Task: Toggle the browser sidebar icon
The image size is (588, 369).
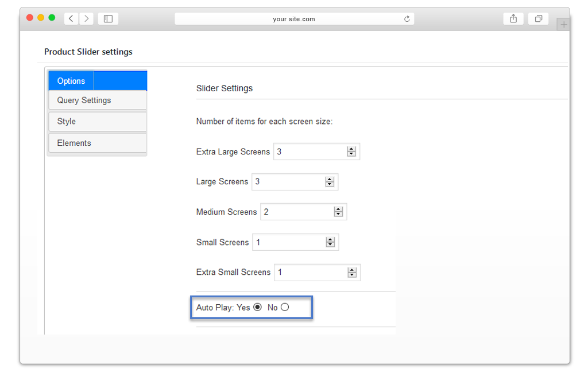Action: tap(108, 18)
